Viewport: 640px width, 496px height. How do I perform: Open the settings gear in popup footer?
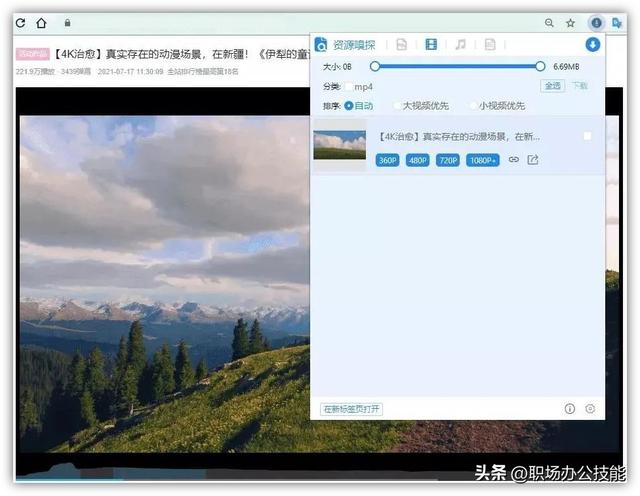click(x=590, y=409)
